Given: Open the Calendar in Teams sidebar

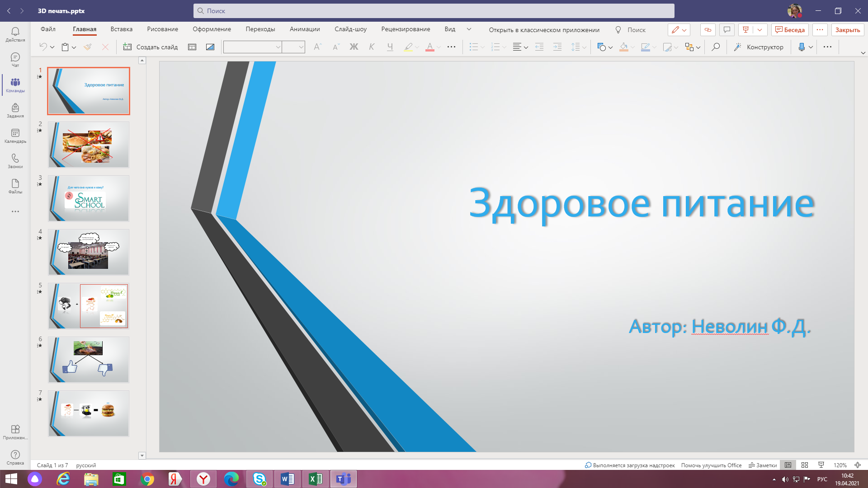Looking at the screenshot, I should 15,135.
